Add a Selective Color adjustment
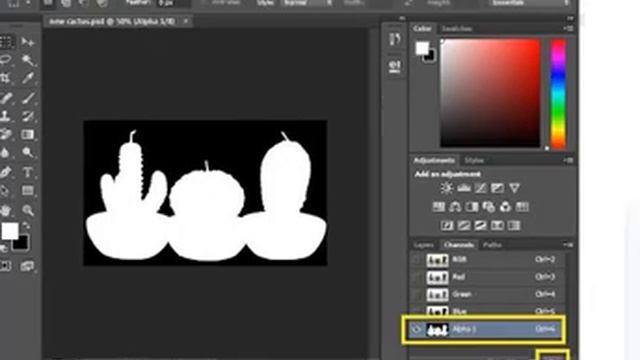640x360 pixels. [x=514, y=225]
